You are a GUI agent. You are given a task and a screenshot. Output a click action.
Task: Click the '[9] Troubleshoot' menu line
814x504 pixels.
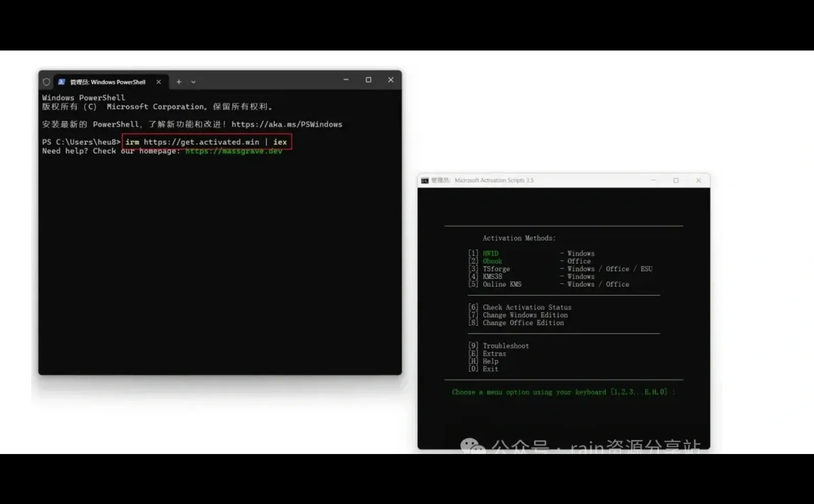pos(499,346)
